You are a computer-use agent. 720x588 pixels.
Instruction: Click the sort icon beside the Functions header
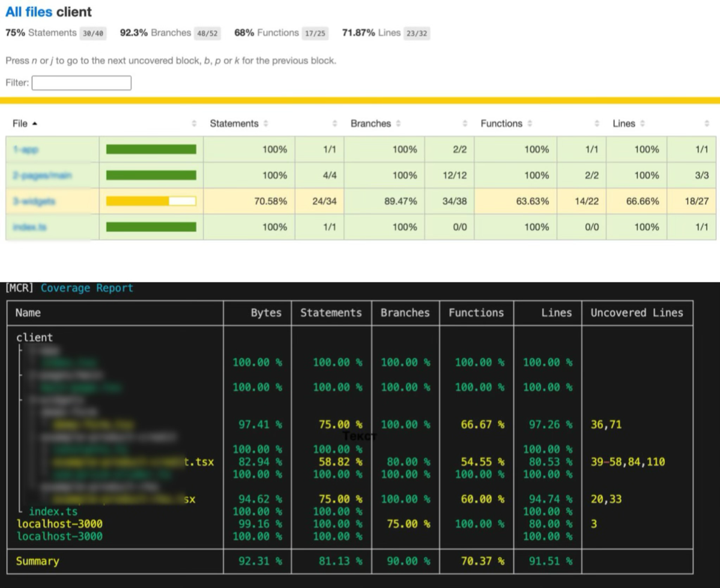pos(530,124)
